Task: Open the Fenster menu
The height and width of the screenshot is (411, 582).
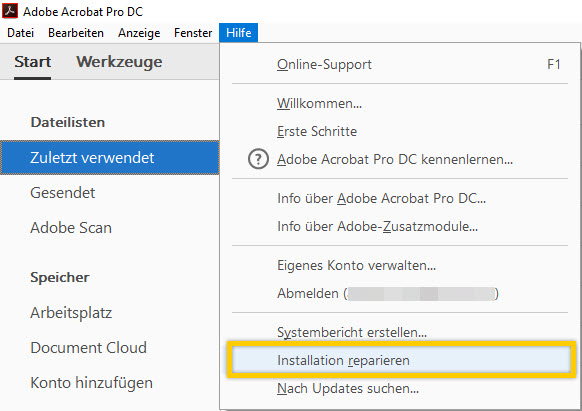Action: pyautogui.click(x=193, y=33)
